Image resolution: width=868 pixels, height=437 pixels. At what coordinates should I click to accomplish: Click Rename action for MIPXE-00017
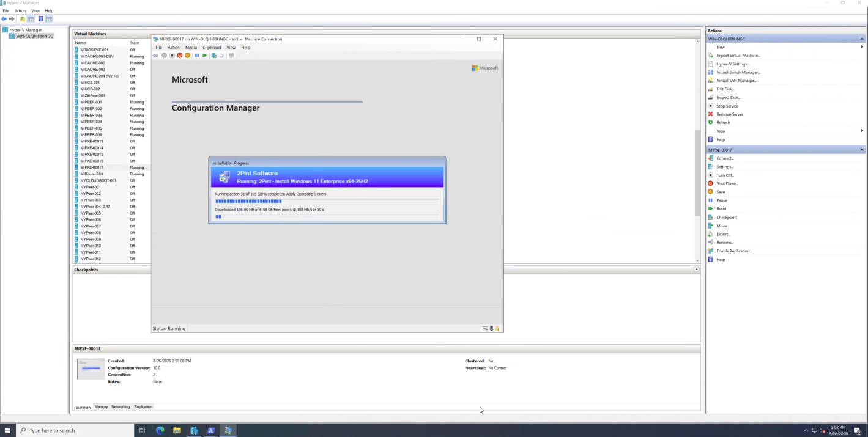coord(724,243)
